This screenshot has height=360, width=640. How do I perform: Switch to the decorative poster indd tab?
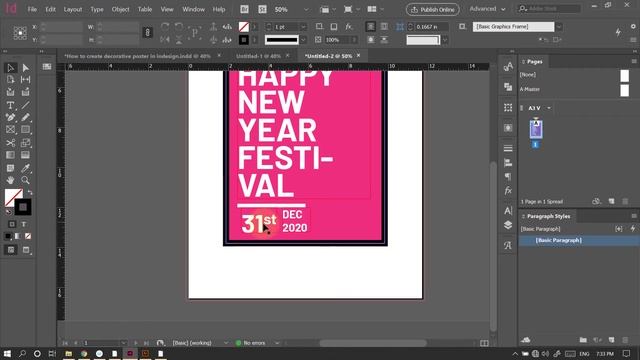coord(137,56)
